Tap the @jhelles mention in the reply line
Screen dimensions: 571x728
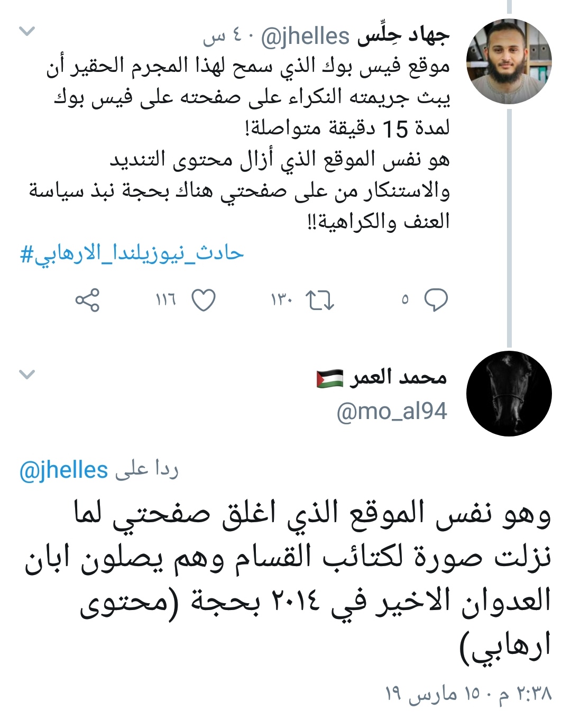click(63, 470)
